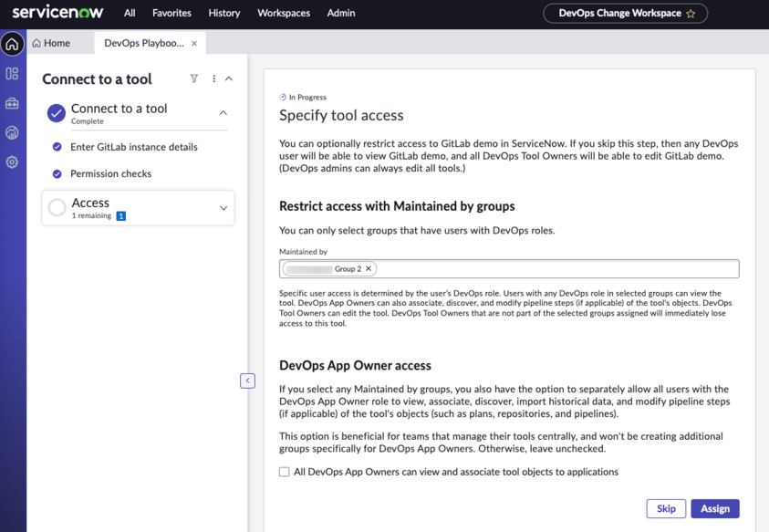Image resolution: width=769 pixels, height=532 pixels.
Task: Open the list view icon in sidebar
Action: (12, 74)
